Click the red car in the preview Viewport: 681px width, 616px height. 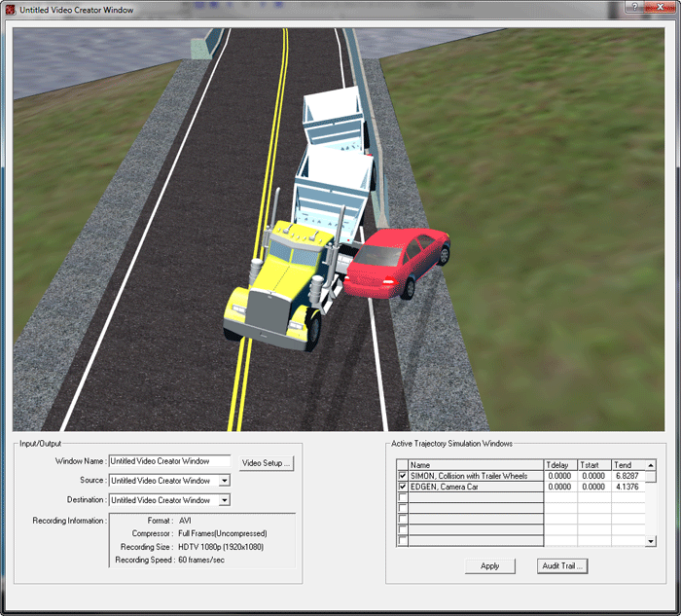click(x=397, y=260)
